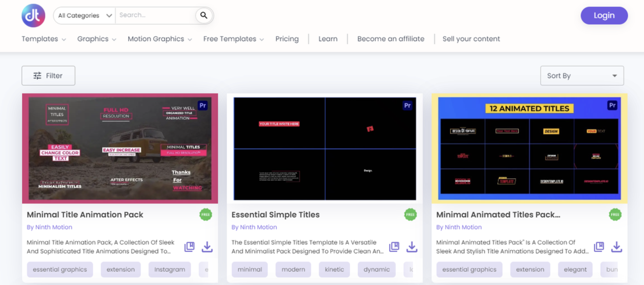The height and width of the screenshot is (285, 644).
Task: Click FREE badge on Essential Simple Titles
Action: tap(411, 215)
